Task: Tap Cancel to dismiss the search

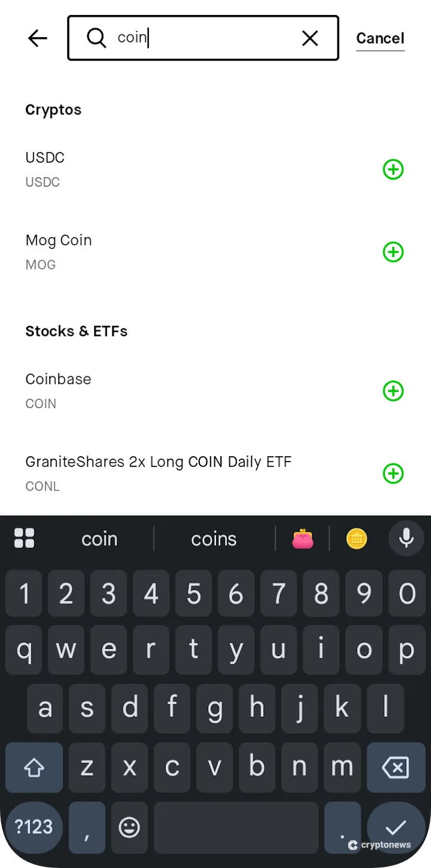Action: 380,38
